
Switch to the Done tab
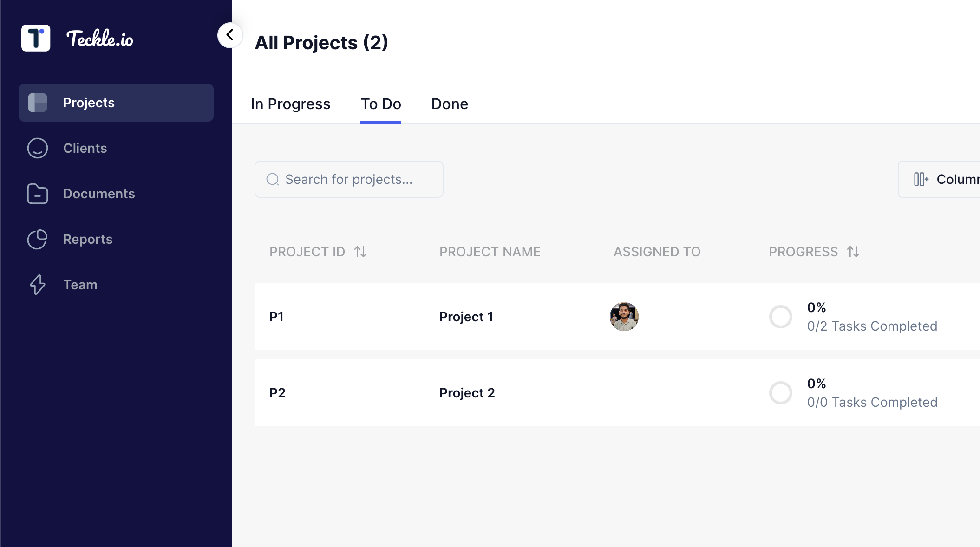coord(450,104)
